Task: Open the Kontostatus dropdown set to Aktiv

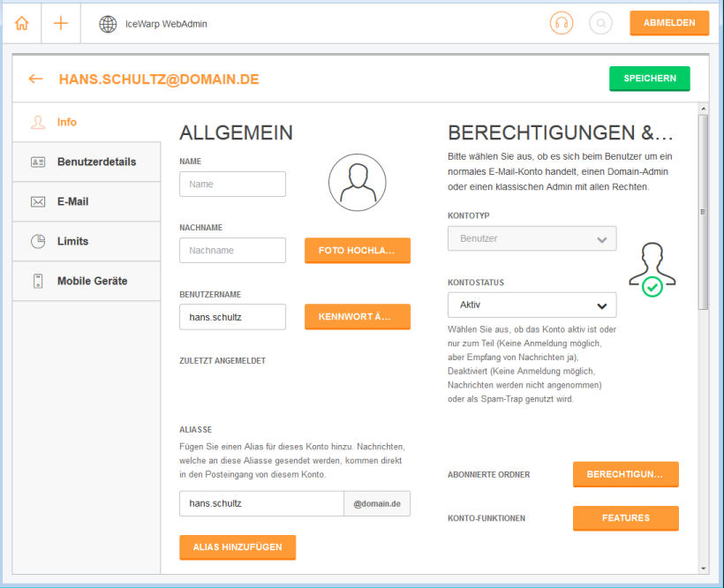Action: pos(532,305)
